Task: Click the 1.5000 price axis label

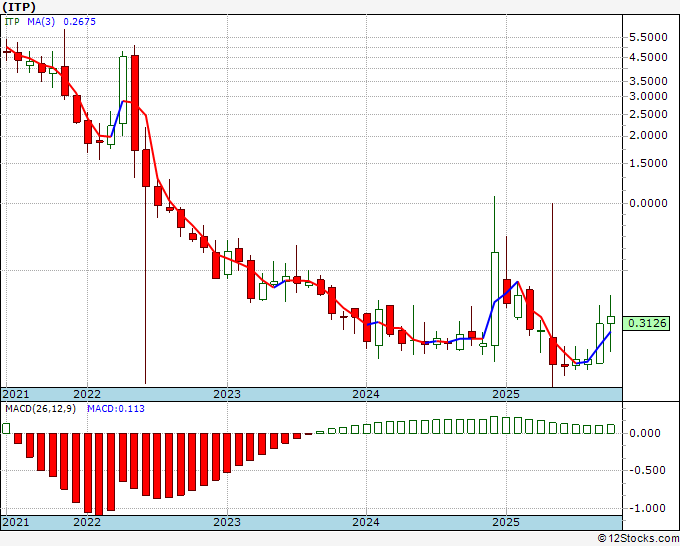Action: (x=648, y=163)
